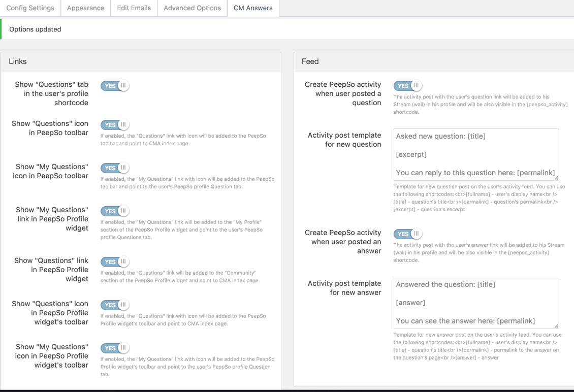The height and width of the screenshot is (392, 574).
Task: Toggle 'My Questions' icon in Profile widget's toolbar
Action: pyautogui.click(x=115, y=348)
